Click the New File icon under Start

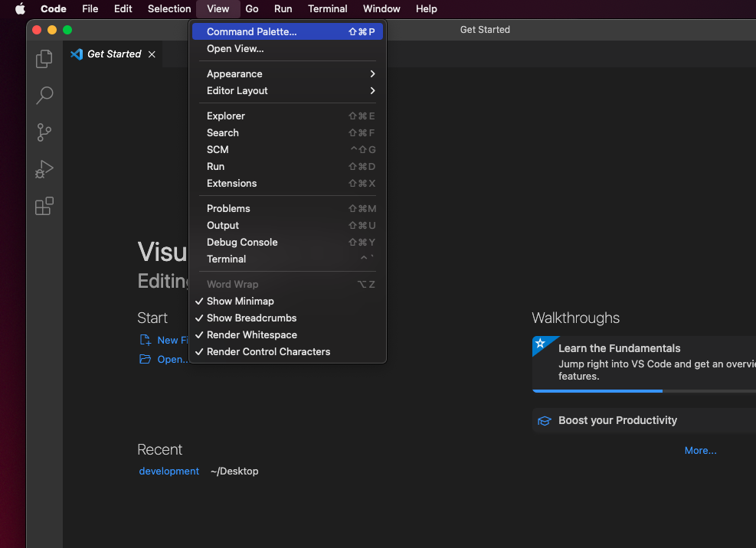coord(145,340)
